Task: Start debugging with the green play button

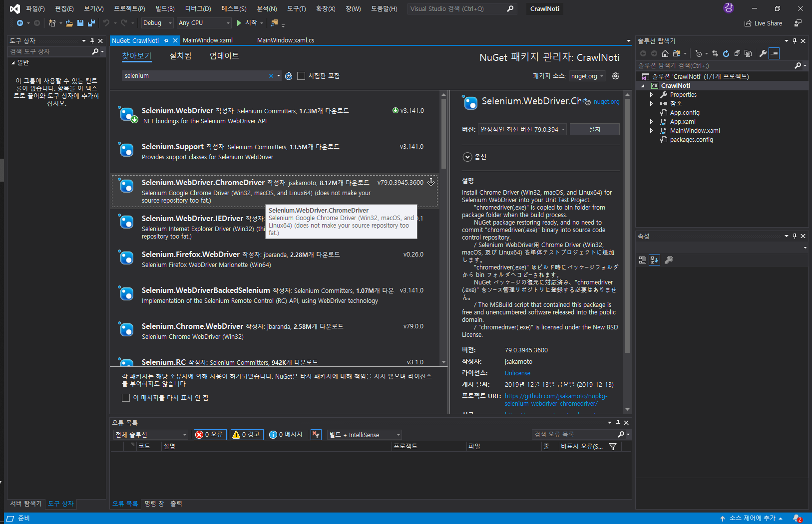Action: pyautogui.click(x=239, y=23)
